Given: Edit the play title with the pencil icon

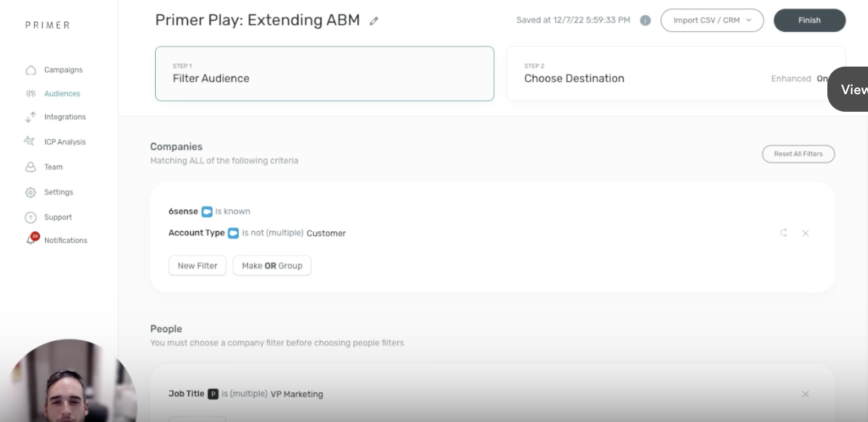Looking at the screenshot, I should pyautogui.click(x=374, y=21).
